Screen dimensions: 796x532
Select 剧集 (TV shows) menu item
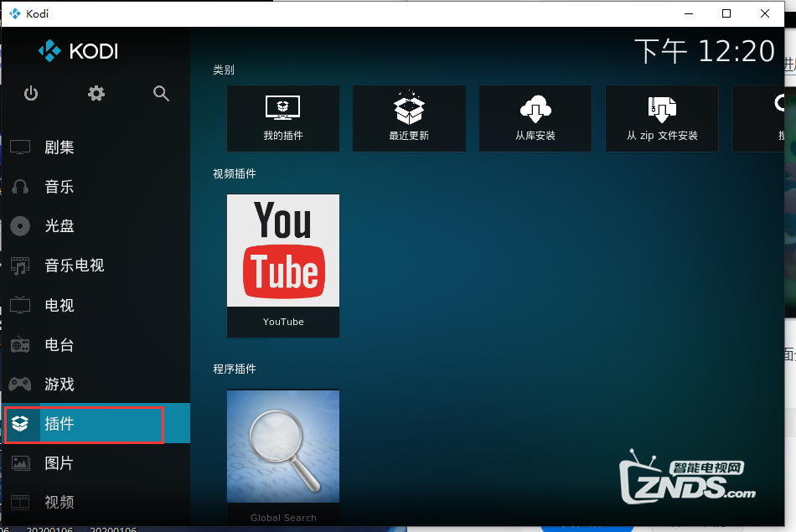59,147
